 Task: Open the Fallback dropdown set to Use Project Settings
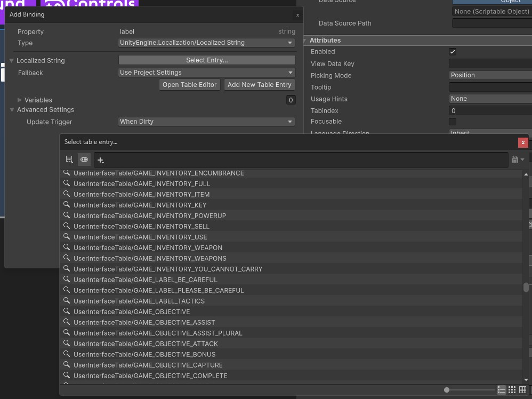pyautogui.click(x=206, y=73)
